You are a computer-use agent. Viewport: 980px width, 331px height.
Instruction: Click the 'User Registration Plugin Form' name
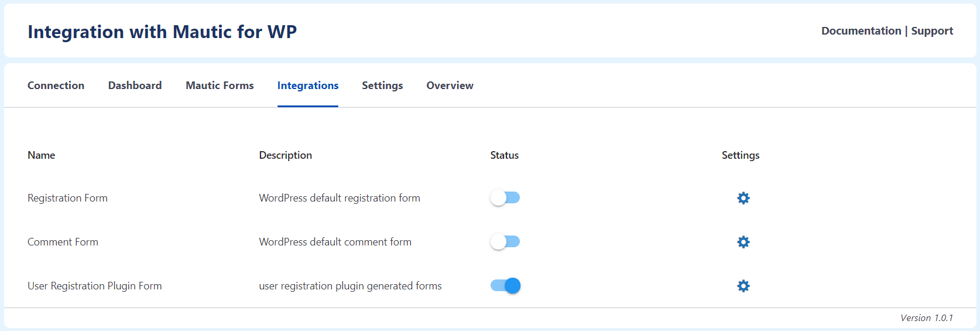95,286
